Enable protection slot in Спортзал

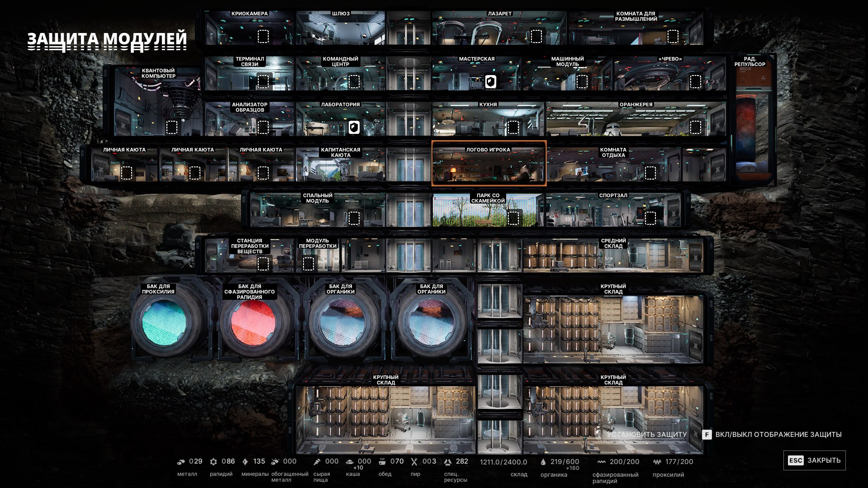(650, 218)
